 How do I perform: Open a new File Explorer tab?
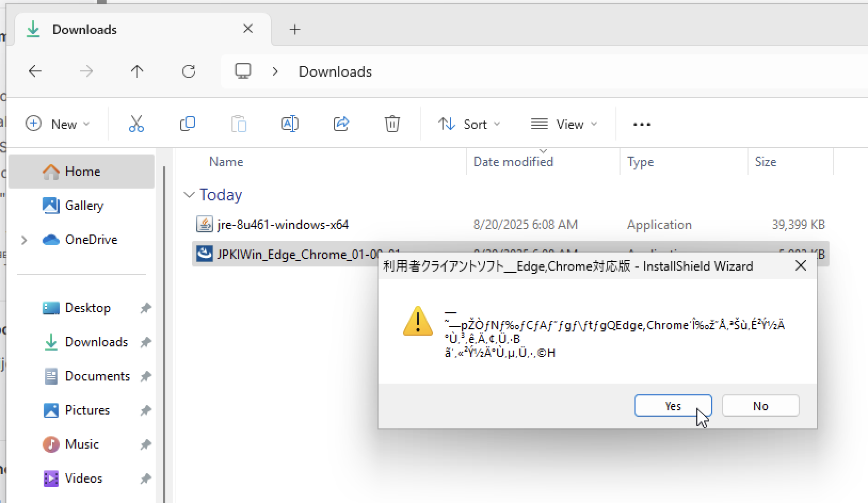[294, 29]
